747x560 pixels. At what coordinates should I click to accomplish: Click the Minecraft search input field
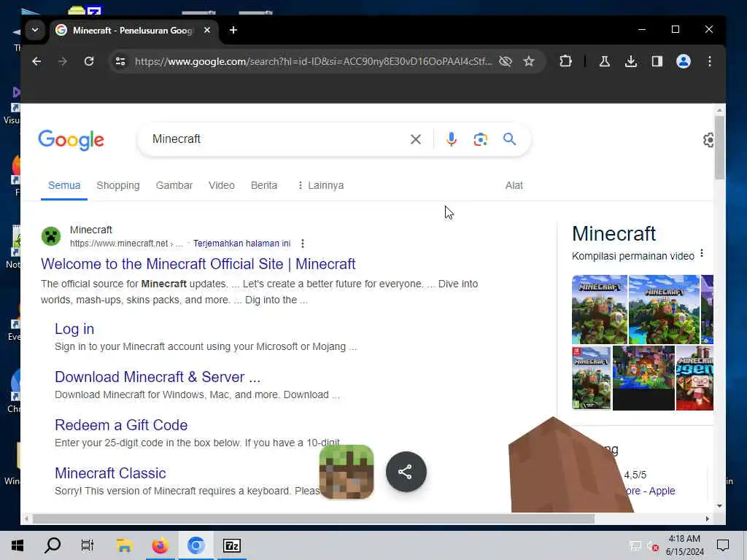[276, 139]
